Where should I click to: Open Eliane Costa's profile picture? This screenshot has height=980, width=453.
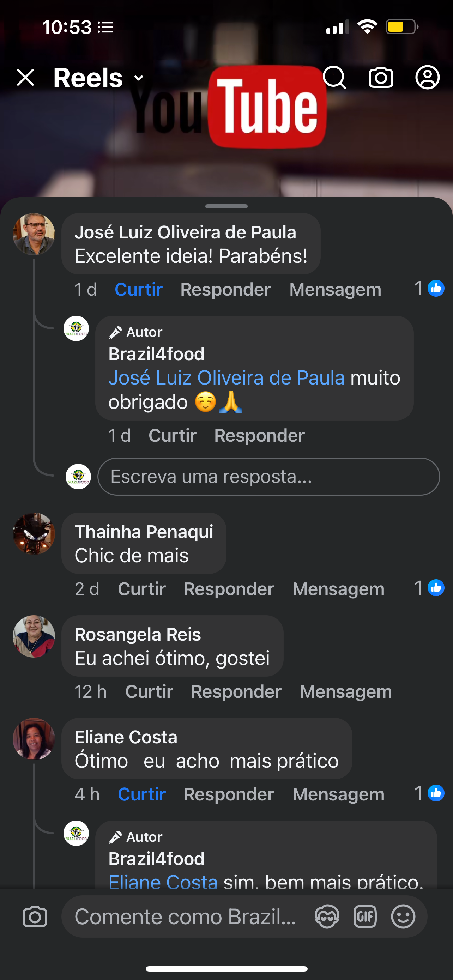pyautogui.click(x=34, y=739)
